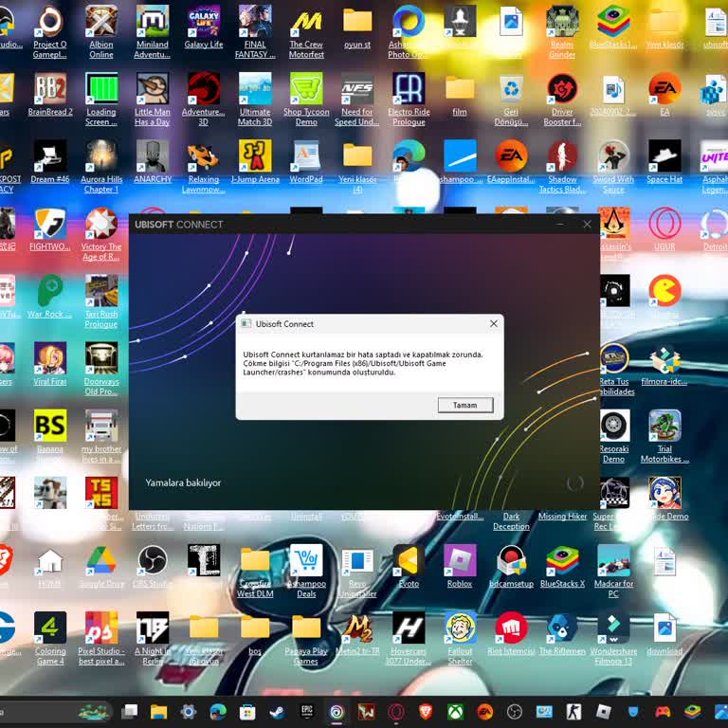The width and height of the screenshot is (728, 728).
Task: Open Coloring Game 4 icon
Action: [50, 638]
